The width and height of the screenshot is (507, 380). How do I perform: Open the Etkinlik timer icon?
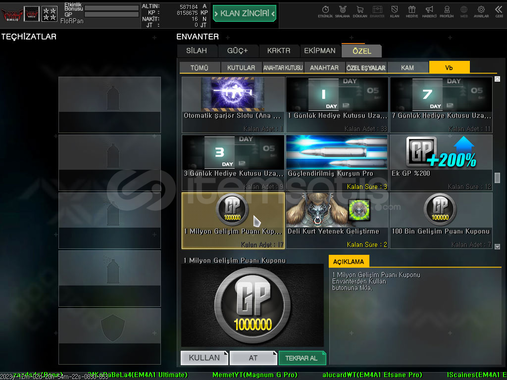(x=325, y=12)
